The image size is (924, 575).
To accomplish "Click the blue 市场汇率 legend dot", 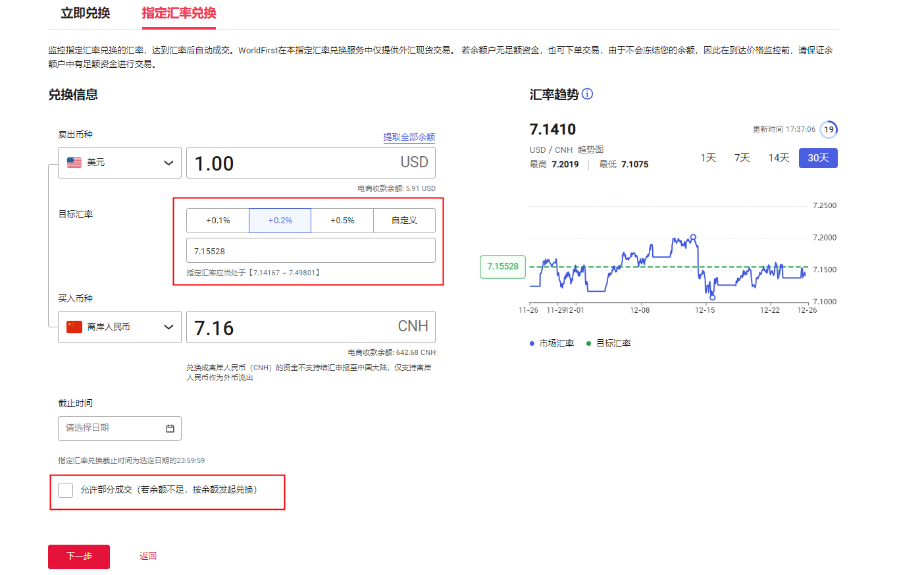I will (532, 342).
